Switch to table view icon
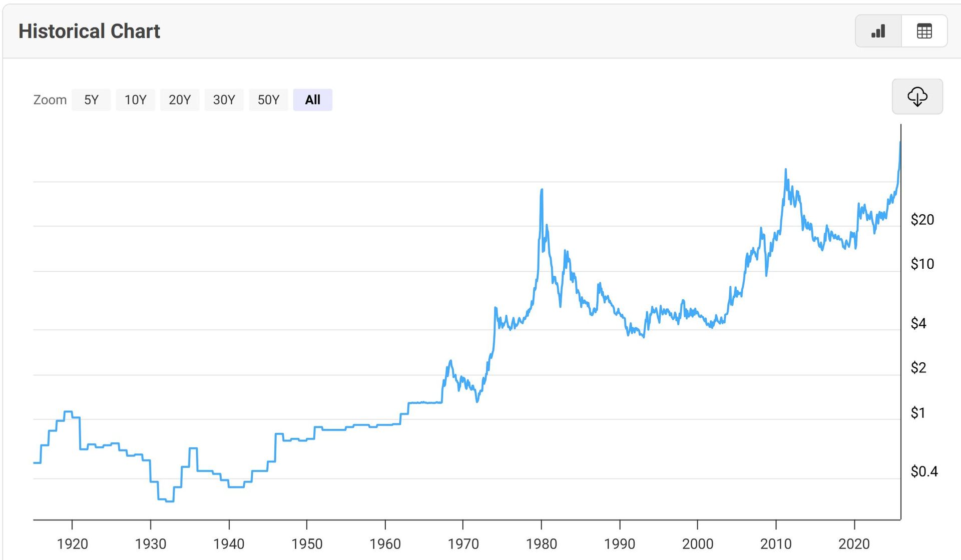Viewport: 961px width, 560px height. (924, 31)
